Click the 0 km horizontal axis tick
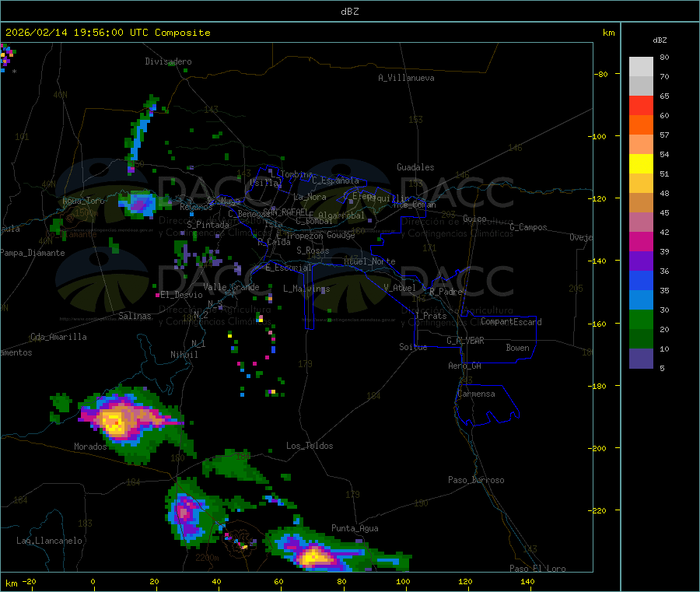This screenshot has width=700, height=592. pyautogui.click(x=93, y=582)
